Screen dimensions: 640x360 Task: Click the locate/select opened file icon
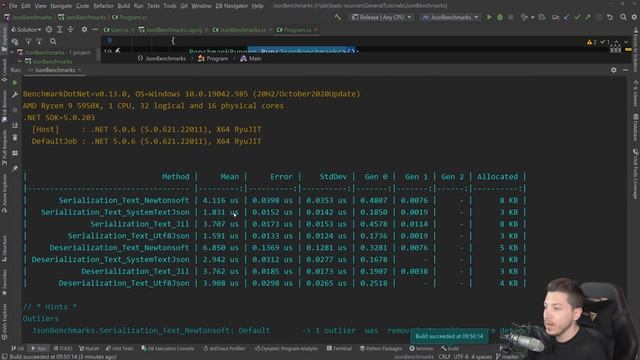coord(49,30)
